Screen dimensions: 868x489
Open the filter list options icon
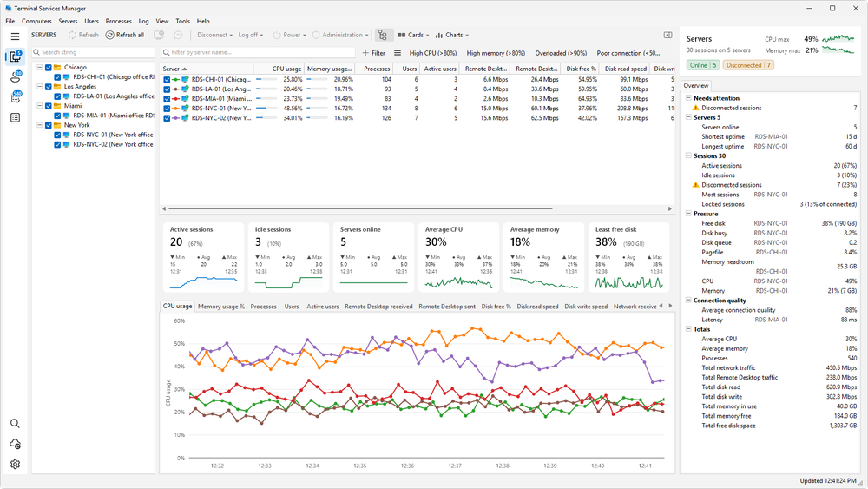[398, 53]
